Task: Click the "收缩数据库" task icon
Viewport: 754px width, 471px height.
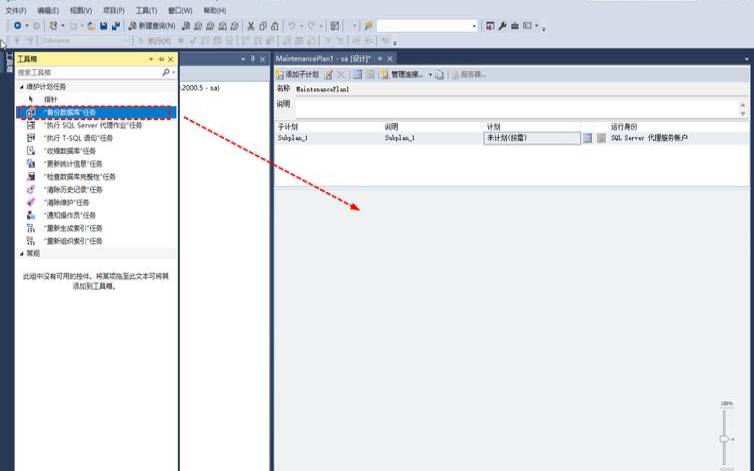Action: [31, 151]
